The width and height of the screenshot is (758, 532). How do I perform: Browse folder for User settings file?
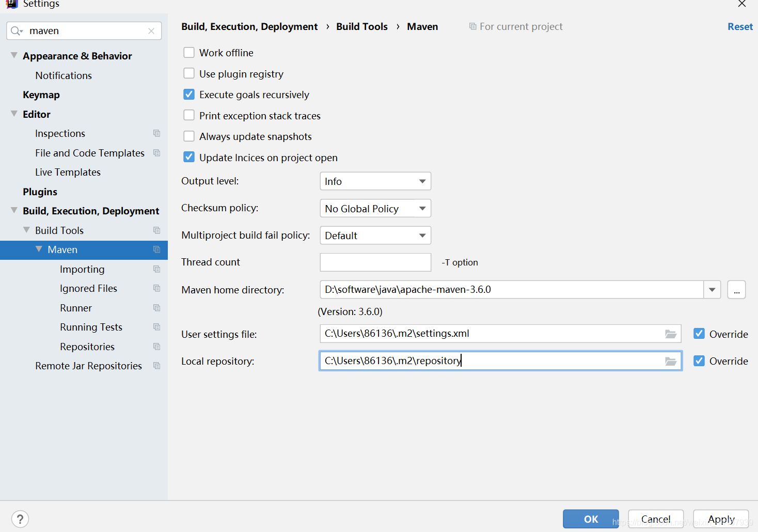coord(671,334)
